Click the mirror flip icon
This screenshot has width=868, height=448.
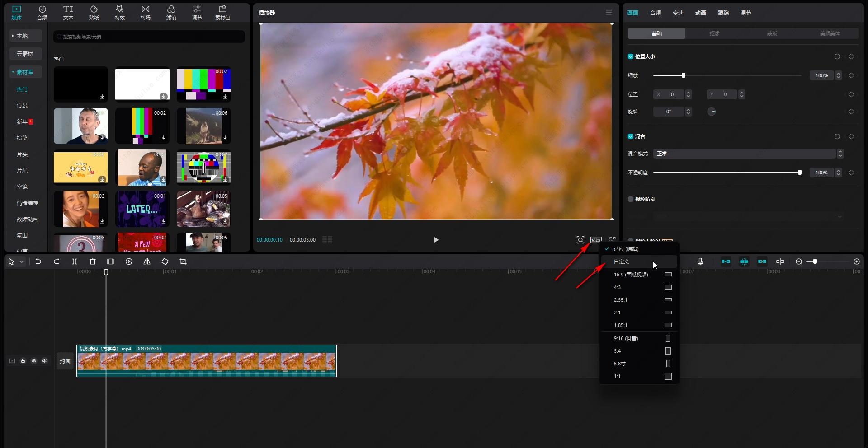coord(147,261)
